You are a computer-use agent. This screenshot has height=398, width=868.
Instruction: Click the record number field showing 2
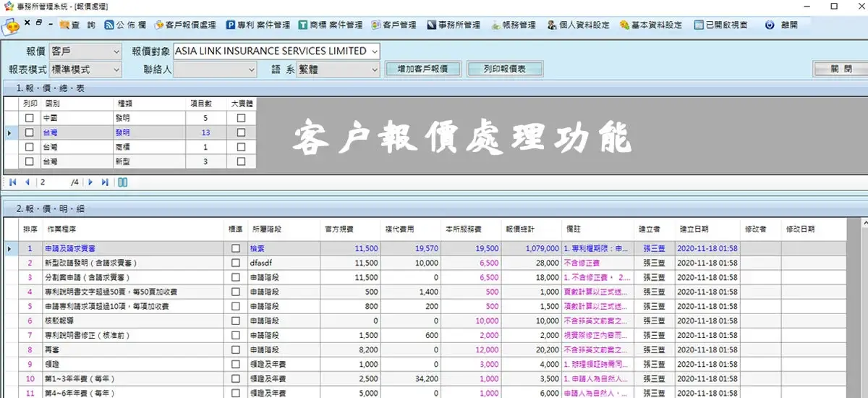click(x=53, y=182)
